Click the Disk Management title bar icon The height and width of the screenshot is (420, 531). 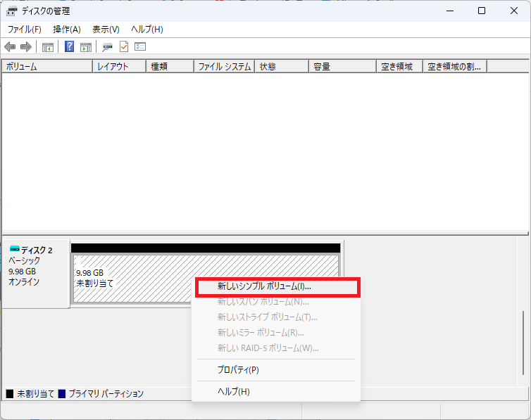tap(11, 11)
